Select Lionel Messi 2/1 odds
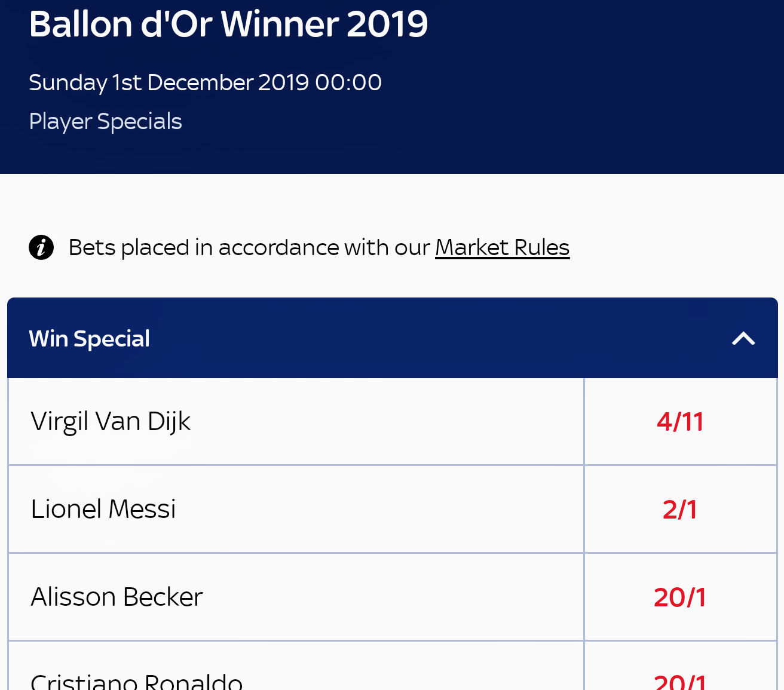The width and height of the screenshot is (784, 690). point(680,510)
